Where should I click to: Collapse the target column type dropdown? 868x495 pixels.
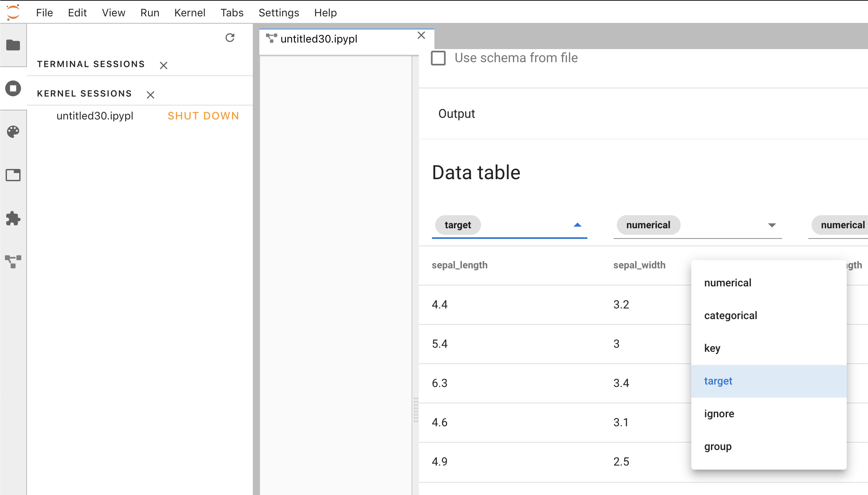[x=577, y=225]
